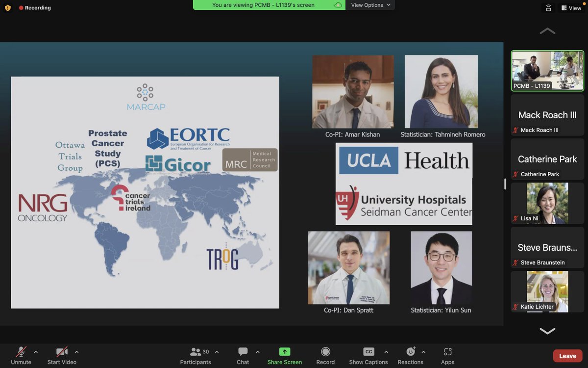Click the red Leave button
The height and width of the screenshot is (368, 588).
(x=567, y=356)
